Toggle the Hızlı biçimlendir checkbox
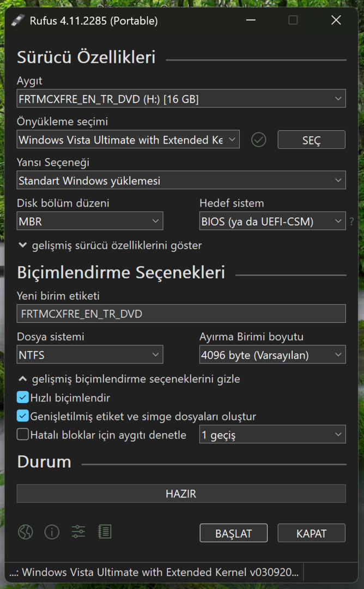 coord(23,398)
